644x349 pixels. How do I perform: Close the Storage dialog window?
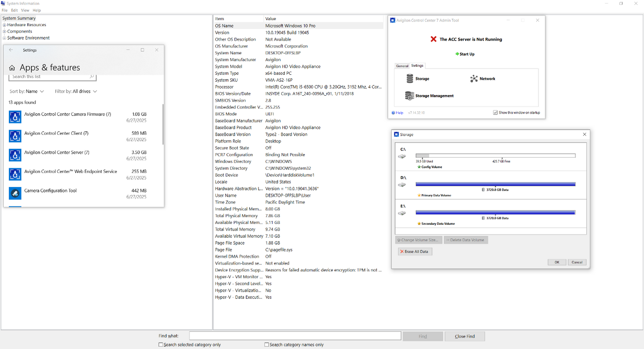[585, 134]
